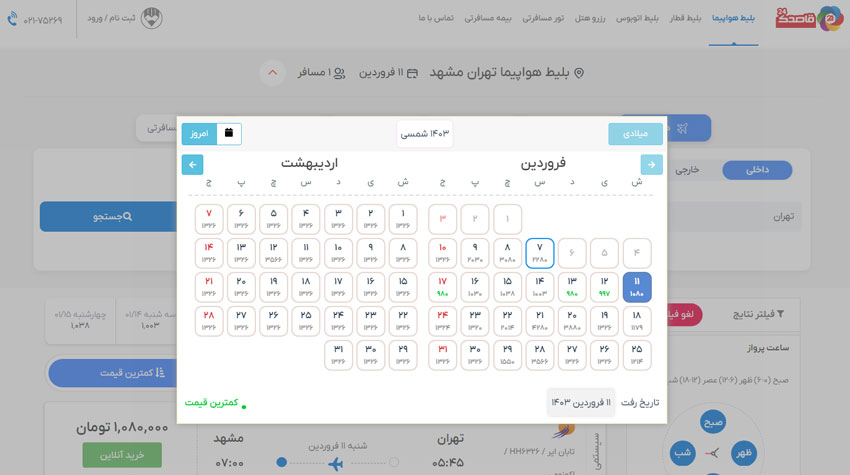This screenshot has width=850, height=475.
Task: Open the بلیط قطار tab
Action: (685, 18)
